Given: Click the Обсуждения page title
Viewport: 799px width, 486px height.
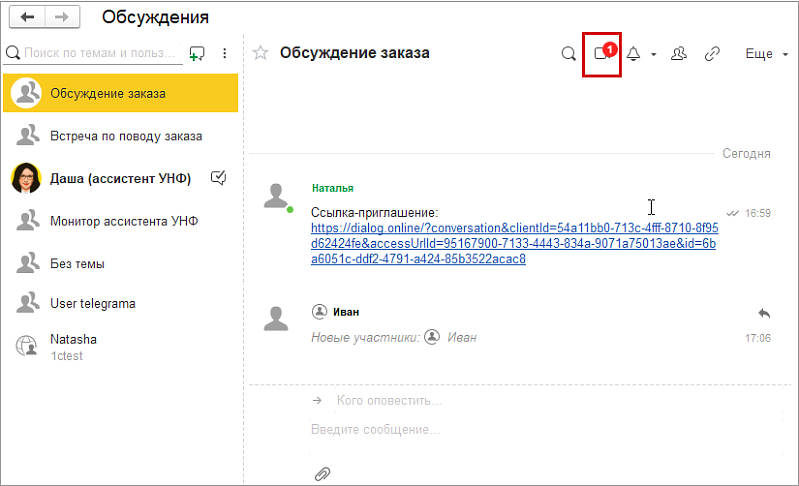Looking at the screenshot, I should 155,17.
